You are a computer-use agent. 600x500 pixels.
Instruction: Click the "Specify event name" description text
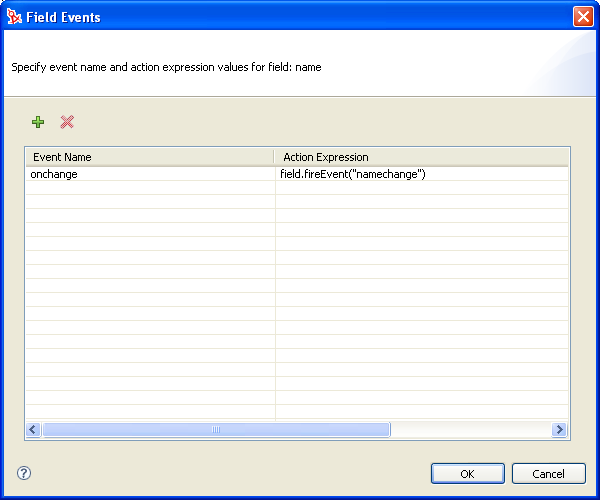[x=166, y=68]
